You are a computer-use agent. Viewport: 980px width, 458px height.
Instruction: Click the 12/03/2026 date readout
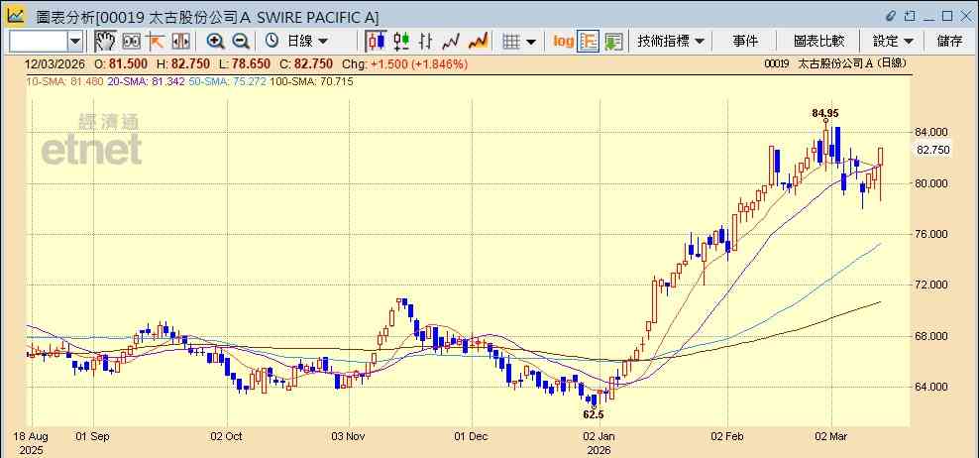tap(55, 63)
